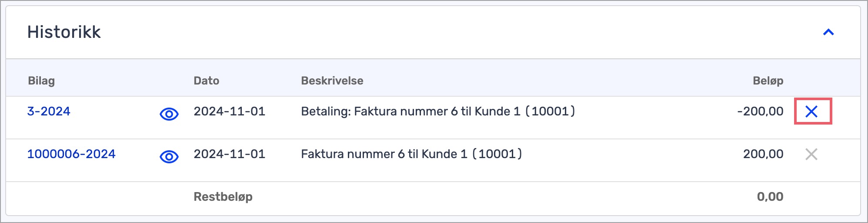The height and width of the screenshot is (223, 868).
Task: Click the -200,00 amount
Action: (760, 111)
